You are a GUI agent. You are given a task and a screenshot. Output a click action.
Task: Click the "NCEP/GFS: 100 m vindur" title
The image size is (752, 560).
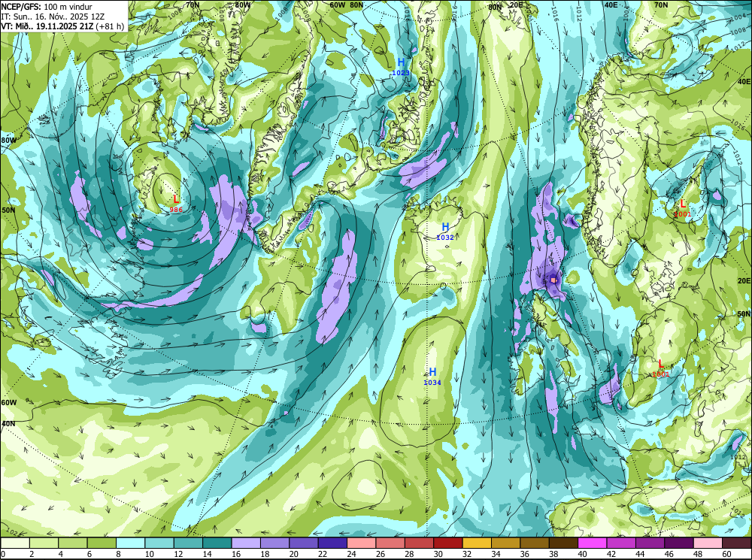pyautogui.click(x=47, y=6)
